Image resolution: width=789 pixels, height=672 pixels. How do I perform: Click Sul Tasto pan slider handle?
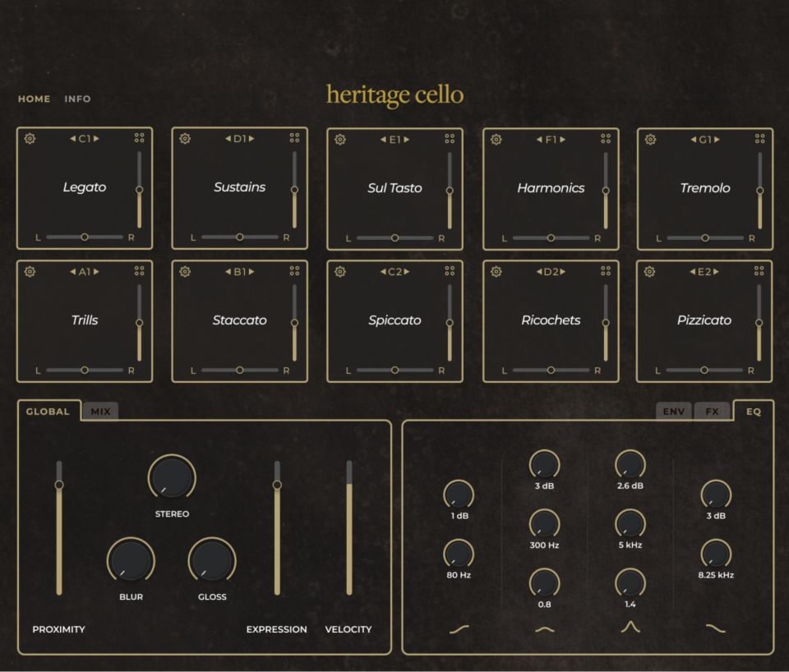point(394,238)
